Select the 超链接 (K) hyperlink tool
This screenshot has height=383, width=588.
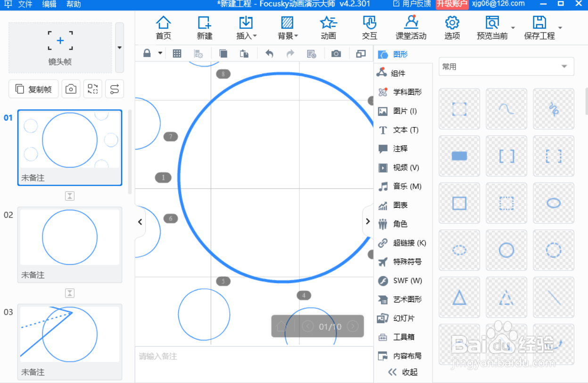pyautogui.click(x=403, y=243)
